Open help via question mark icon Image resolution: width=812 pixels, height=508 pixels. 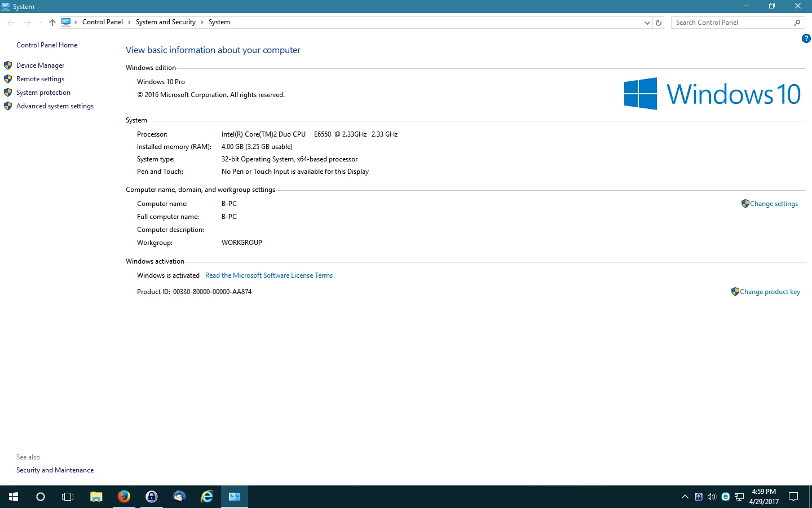click(806, 38)
